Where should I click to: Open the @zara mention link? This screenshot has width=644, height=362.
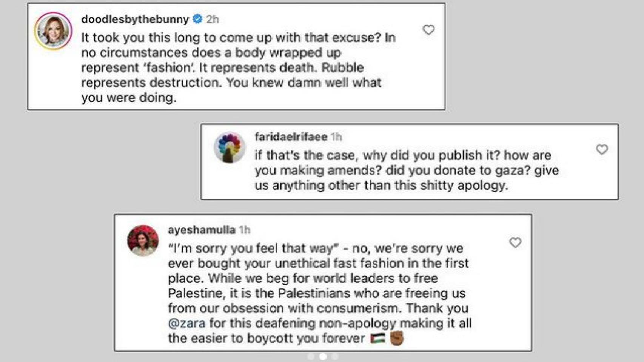[x=187, y=323]
